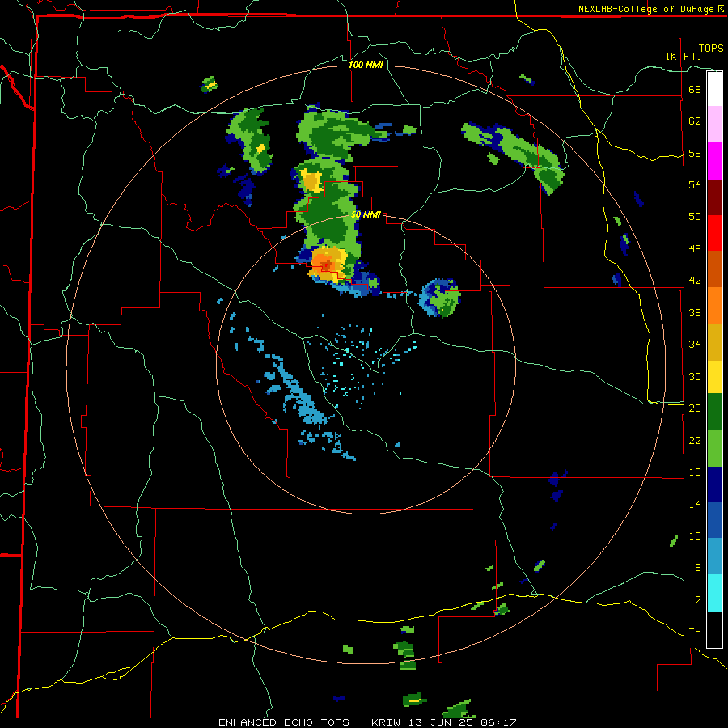The height and width of the screenshot is (728, 728).
Task: Click the 58 legend value
Action: point(695,153)
